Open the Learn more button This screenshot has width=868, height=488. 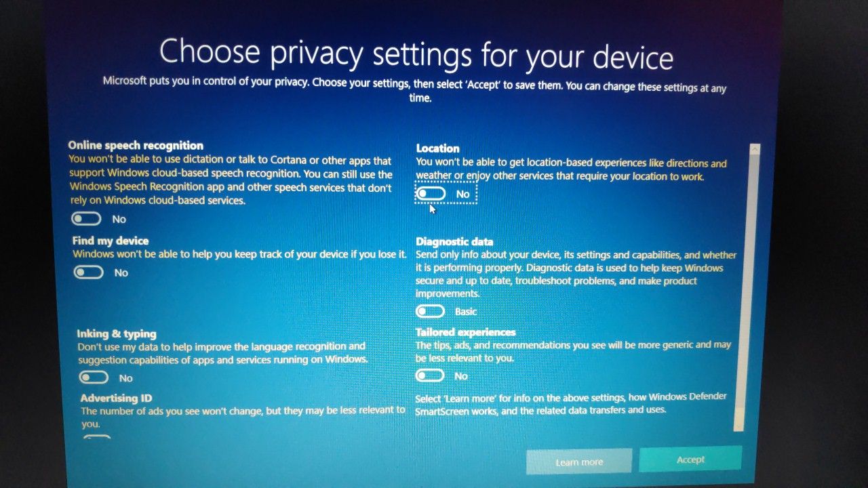coord(579,462)
